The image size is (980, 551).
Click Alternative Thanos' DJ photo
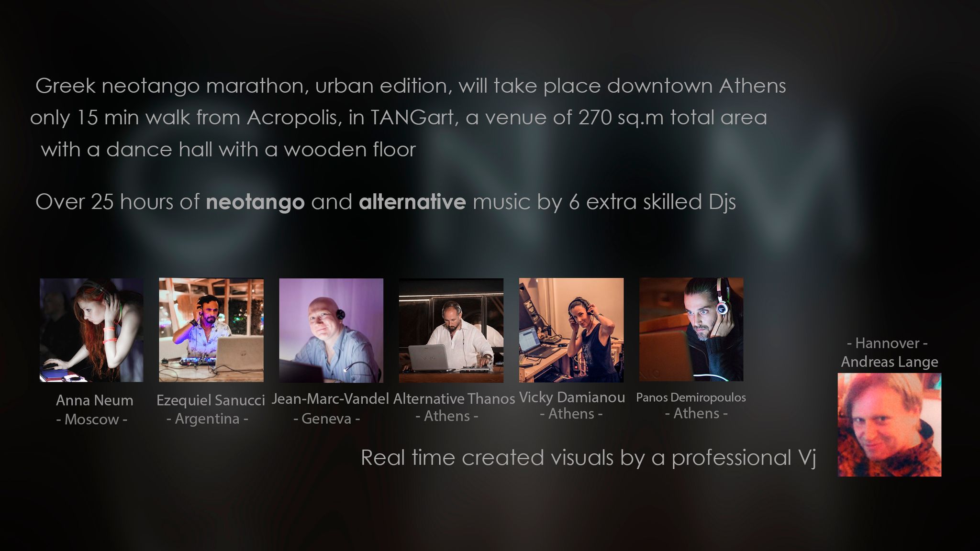pyautogui.click(x=451, y=330)
